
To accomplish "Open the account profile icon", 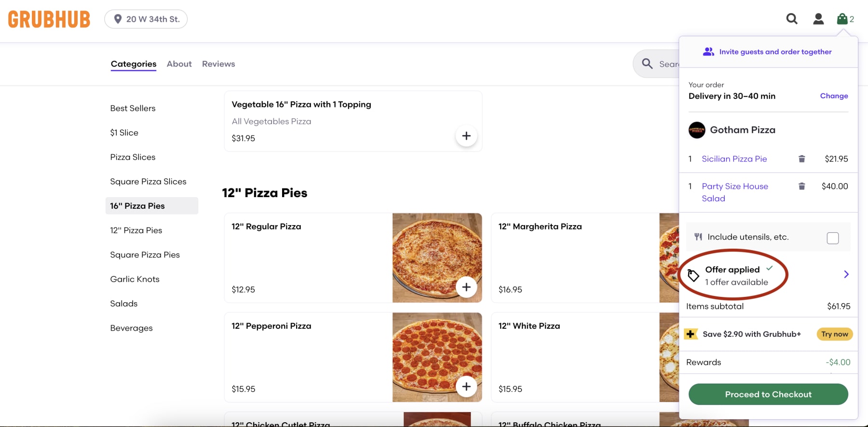I will [818, 19].
